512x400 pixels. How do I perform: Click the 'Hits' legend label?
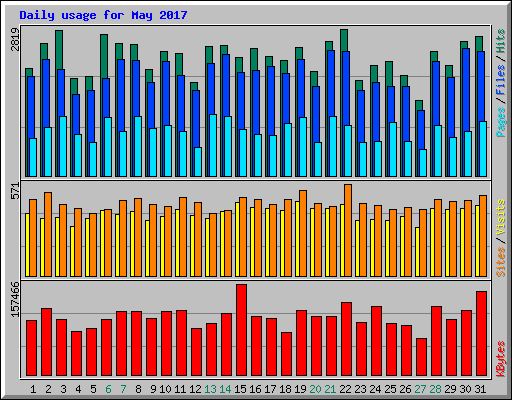[501, 41]
